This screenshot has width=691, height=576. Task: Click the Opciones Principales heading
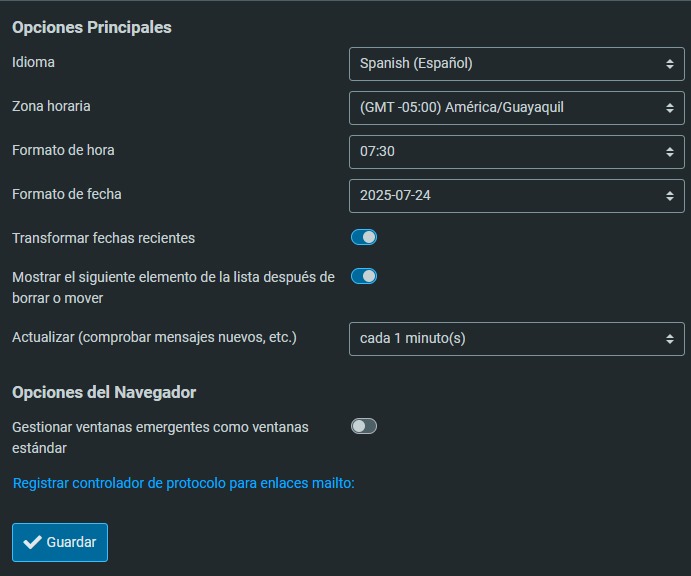pyautogui.click(x=92, y=27)
